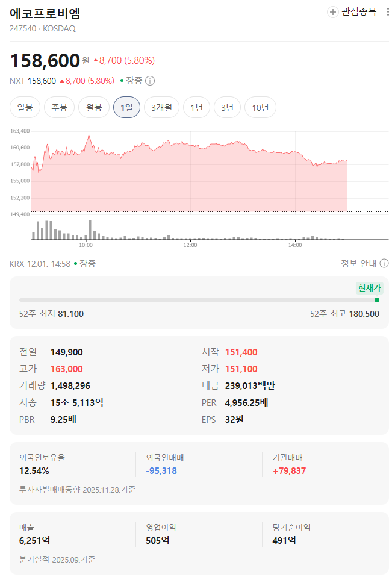Click the red change text 8,700 (5.80%) beside 158,600원
392x577 pixels.
[x=124, y=60]
